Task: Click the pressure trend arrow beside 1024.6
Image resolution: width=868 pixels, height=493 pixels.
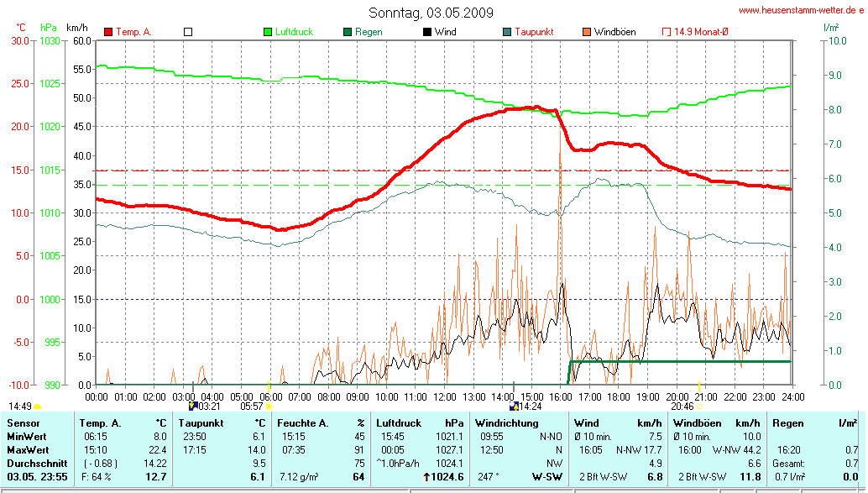Action: [x=426, y=477]
